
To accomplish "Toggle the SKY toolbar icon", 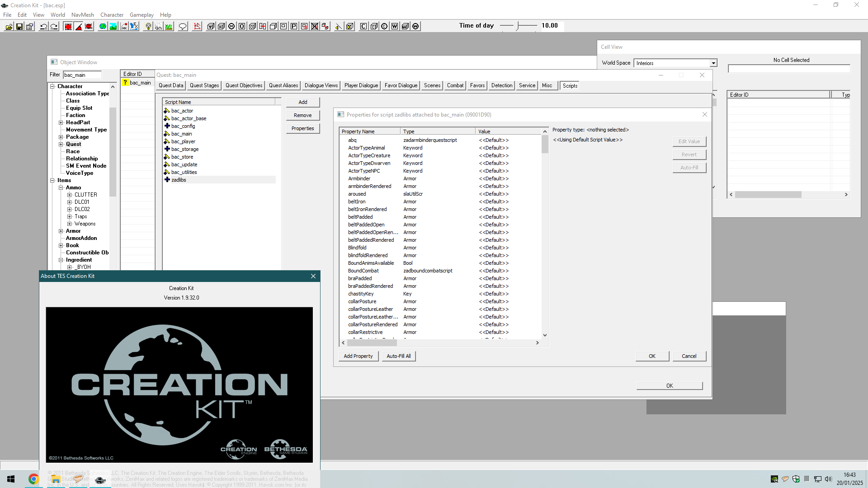I will point(159,27).
